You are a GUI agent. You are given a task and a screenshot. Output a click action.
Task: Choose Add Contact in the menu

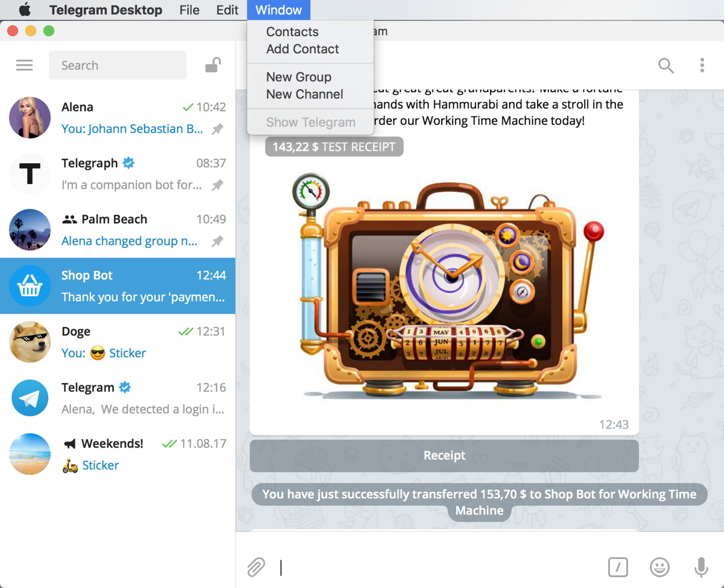point(302,49)
